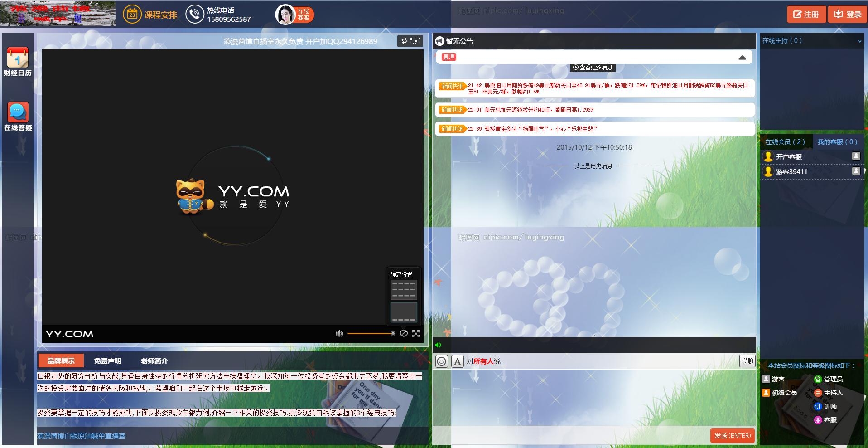Mute the video player volume icon
868x448 pixels.
pos(339,334)
